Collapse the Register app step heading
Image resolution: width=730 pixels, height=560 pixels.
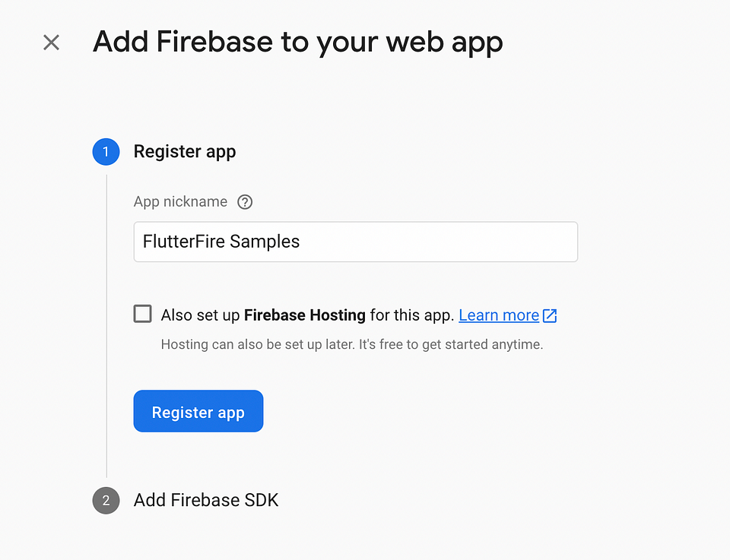click(x=185, y=152)
